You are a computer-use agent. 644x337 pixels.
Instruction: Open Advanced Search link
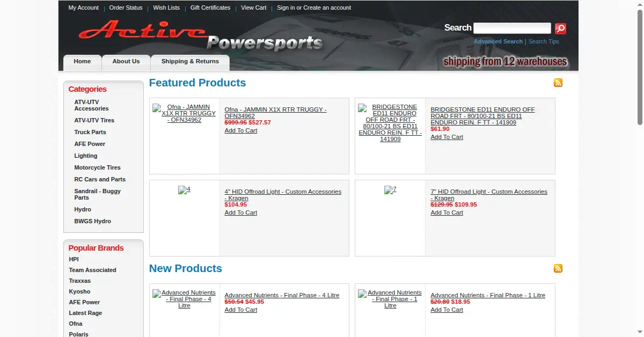(498, 41)
